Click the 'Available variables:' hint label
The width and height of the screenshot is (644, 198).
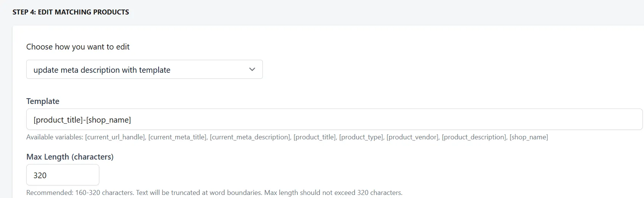point(55,137)
